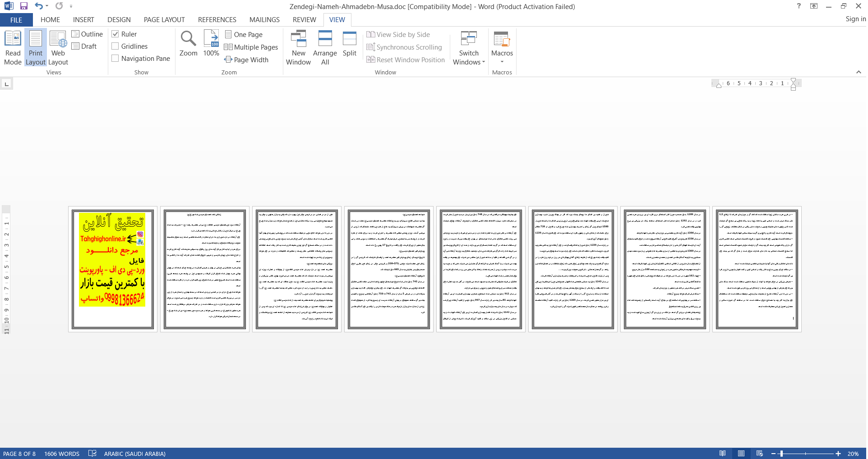Set zoom to 100%

coord(211,44)
